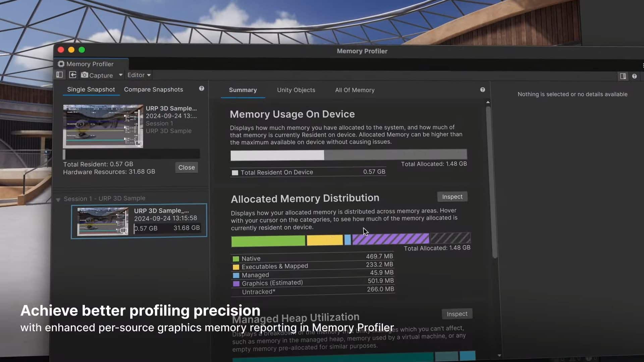Switch to the Unity Objects tab

click(296, 90)
